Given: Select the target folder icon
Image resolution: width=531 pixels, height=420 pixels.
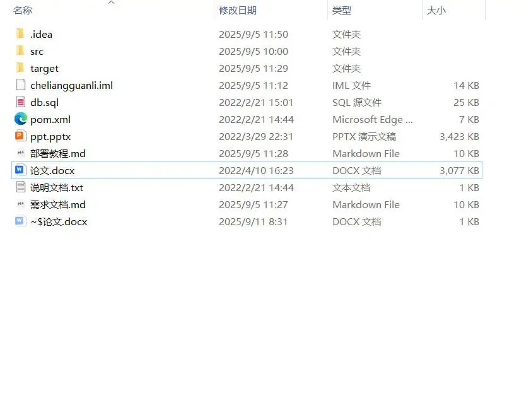Looking at the screenshot, I should (x=20, y=67).
